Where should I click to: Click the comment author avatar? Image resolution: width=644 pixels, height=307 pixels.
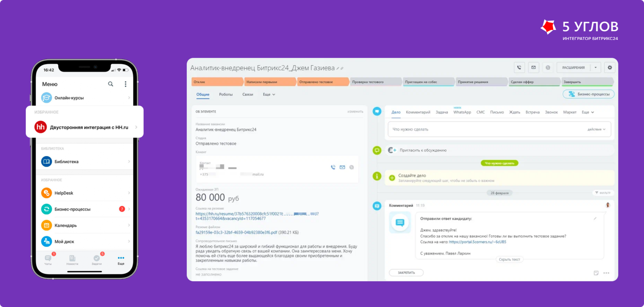[608, 205]
